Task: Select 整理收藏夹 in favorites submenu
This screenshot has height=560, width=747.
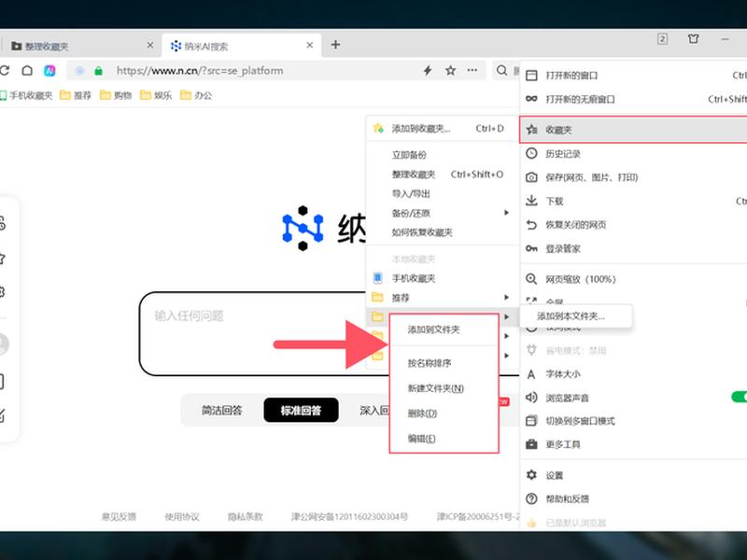Action: point(442,175)
